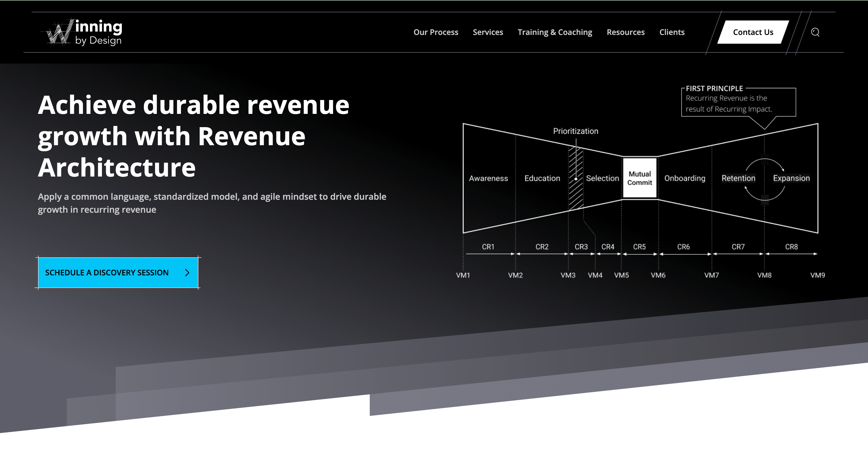Click the Mutual Commit box in diagram

click(640, 178)
